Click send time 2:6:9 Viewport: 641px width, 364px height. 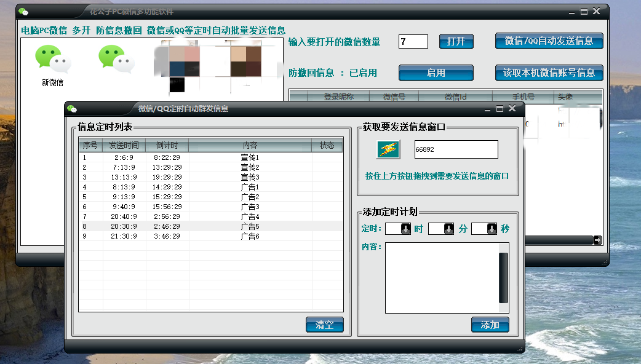(x=124, y=157)
